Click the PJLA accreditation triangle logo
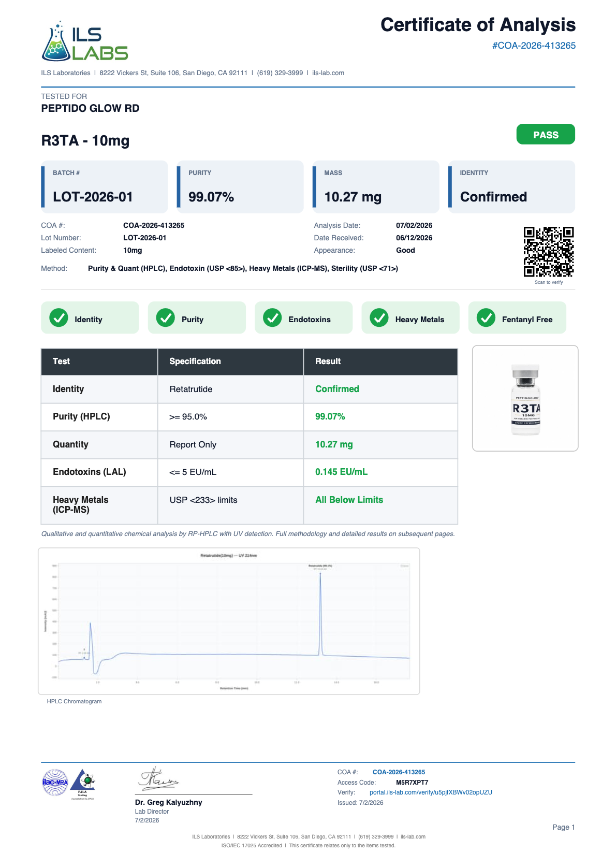The height and width of the screenshot is (853, 616). (83, 784)
